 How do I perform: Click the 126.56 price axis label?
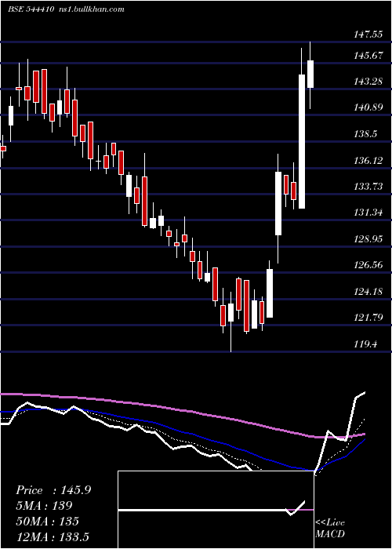point(368,265)
